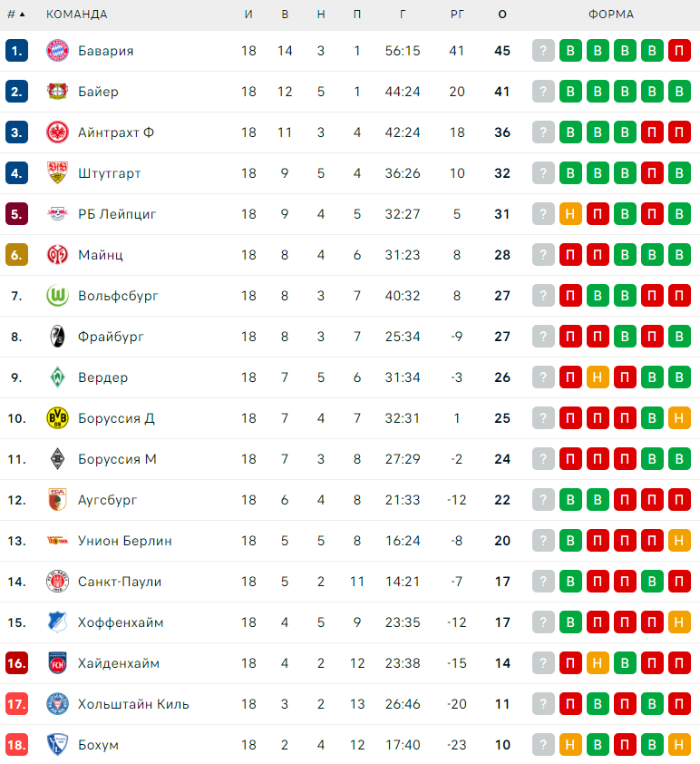Click Хайденхайм's red rank 16 badge

[x=16, y=663]
